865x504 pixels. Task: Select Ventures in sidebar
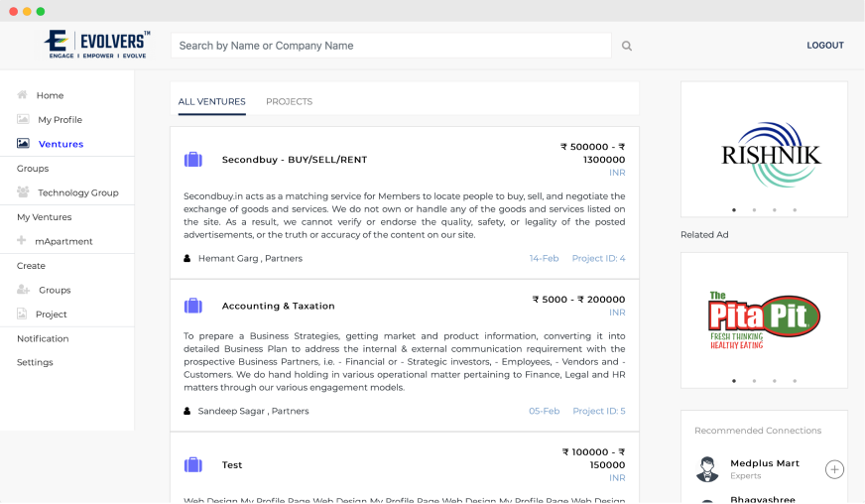click(x=61, y=144)
